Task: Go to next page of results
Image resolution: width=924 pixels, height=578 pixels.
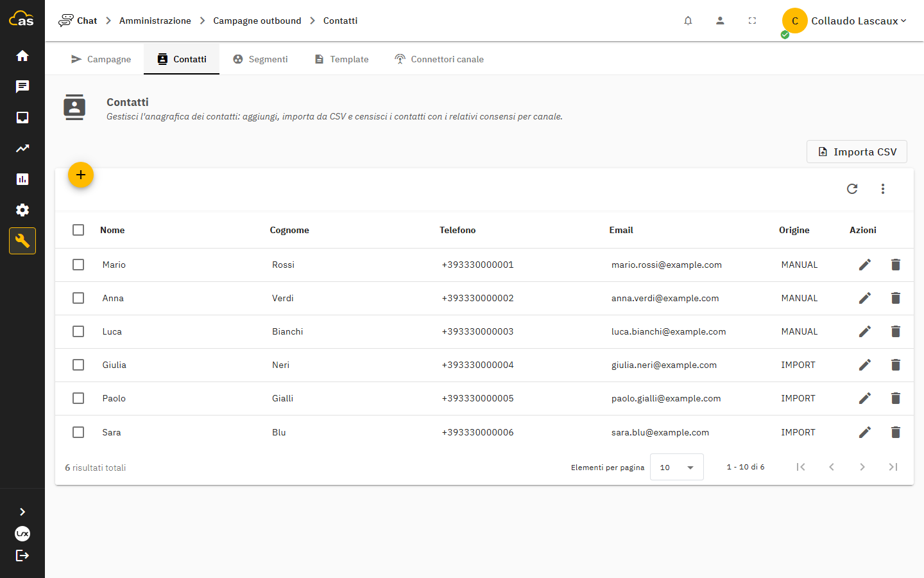Action: (862, 467)
